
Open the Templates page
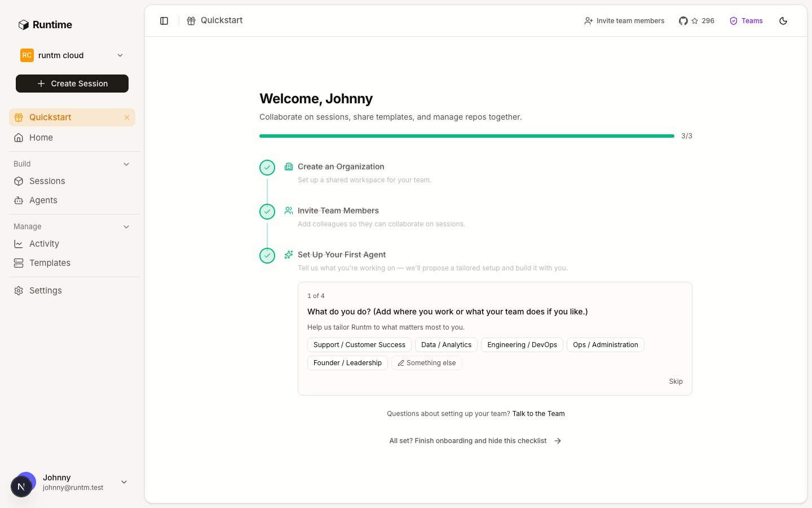tap(72, 263)
